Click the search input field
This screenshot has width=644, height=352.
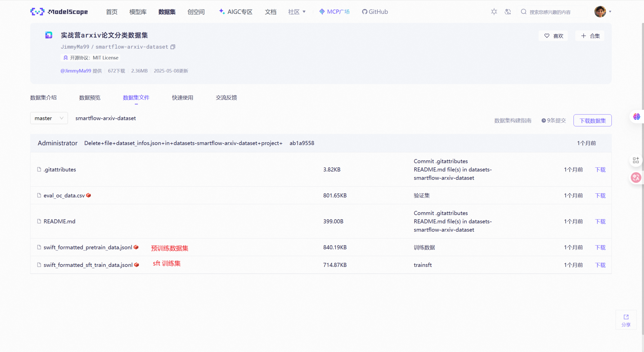[551, 12]
